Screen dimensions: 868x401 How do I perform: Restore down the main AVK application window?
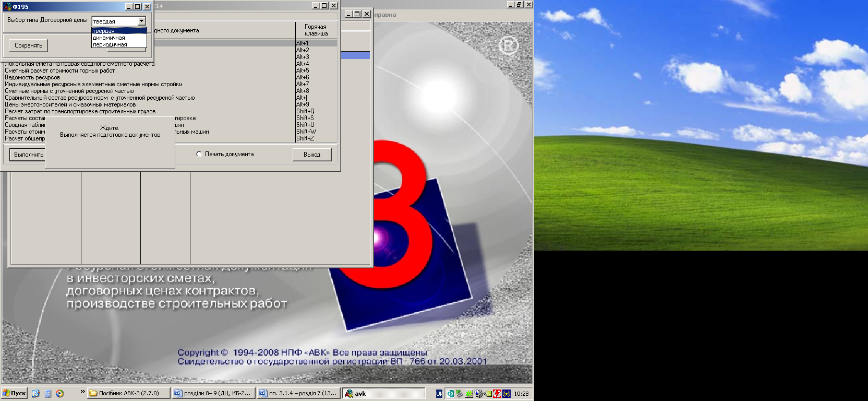519,4
